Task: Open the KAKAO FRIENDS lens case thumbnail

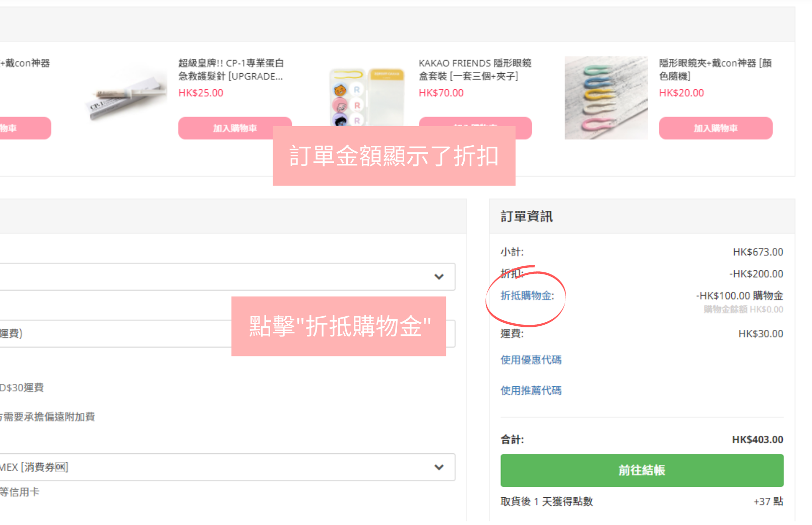Action: 366,96
